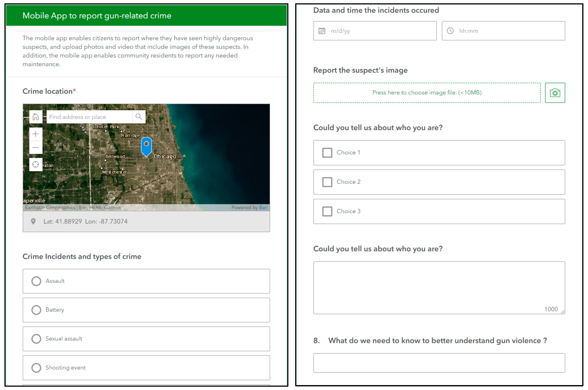Select the Sexual assault radio option
The height and width of the screenshot is (390, 588).
(36, 339)
